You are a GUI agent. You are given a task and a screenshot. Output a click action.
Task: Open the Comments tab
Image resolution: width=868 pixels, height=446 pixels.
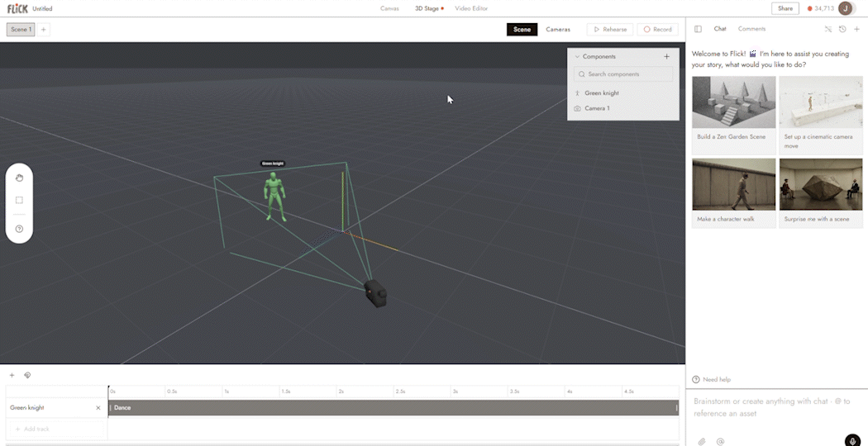pos(751,29)
